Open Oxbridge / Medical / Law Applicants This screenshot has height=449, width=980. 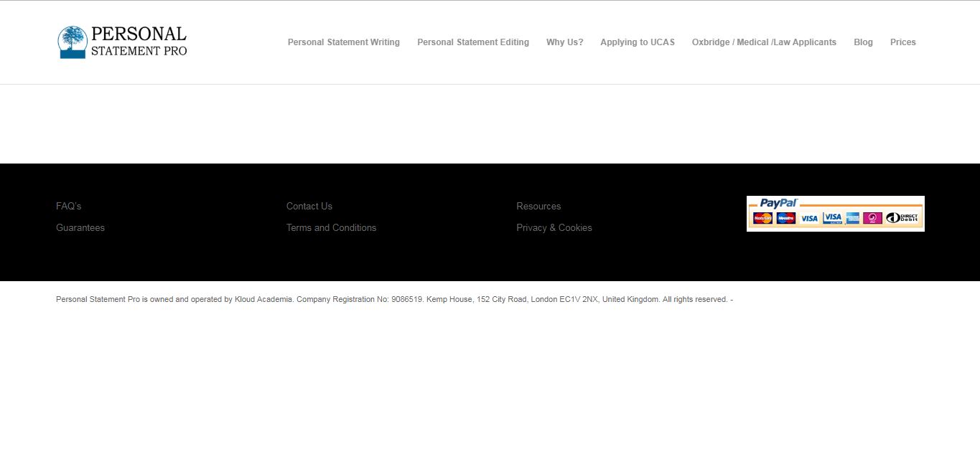pyautogui.click(x=764, y=42)
